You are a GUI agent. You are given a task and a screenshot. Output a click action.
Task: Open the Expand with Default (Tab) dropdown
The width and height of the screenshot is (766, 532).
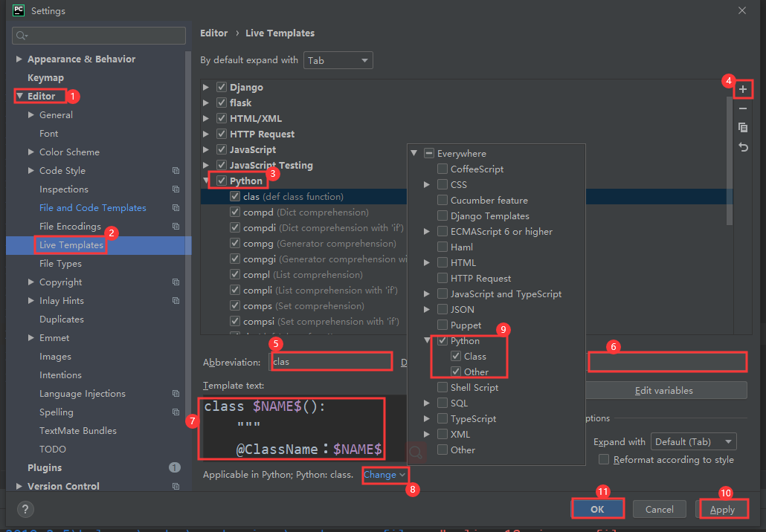pos(693,441)
